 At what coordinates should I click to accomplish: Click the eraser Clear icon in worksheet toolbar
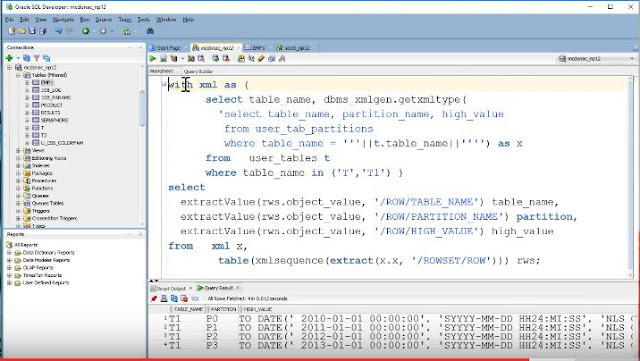(261, 58)
